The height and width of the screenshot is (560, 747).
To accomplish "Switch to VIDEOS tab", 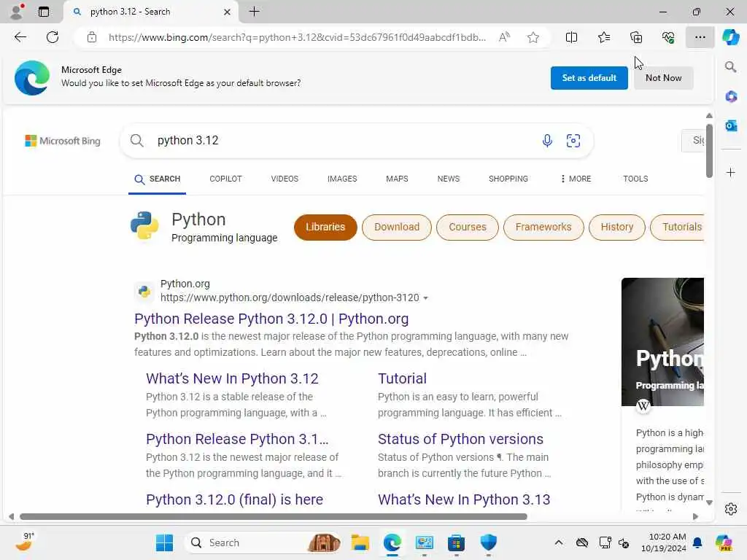I will click(285, 179).
